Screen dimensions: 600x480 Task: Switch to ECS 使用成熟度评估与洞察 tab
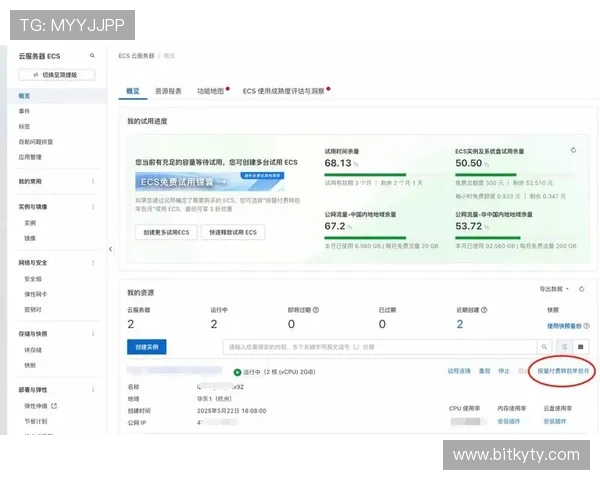284,91
